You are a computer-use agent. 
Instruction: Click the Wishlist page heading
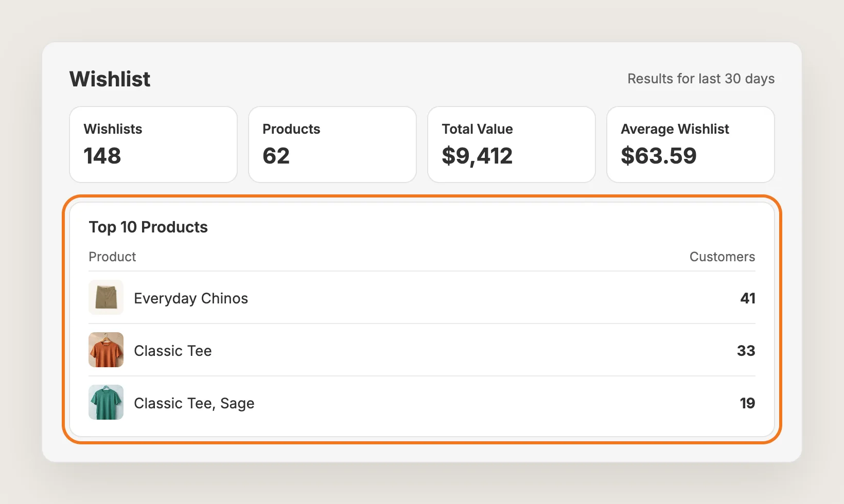[x=110, y=79]
